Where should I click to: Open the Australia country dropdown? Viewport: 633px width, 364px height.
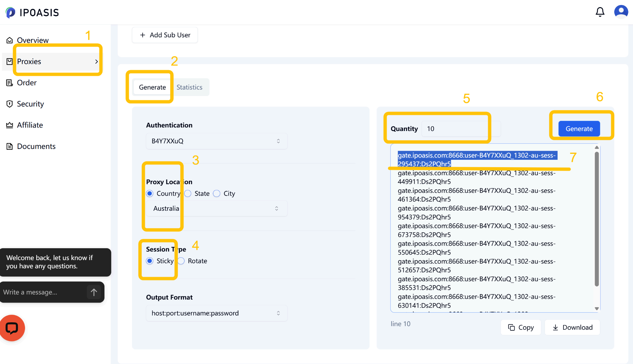coord(216,209)
